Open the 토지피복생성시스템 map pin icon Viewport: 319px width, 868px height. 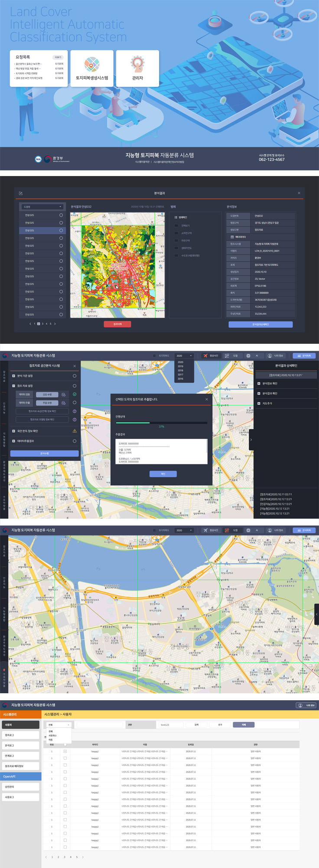(x=92, y=65)
